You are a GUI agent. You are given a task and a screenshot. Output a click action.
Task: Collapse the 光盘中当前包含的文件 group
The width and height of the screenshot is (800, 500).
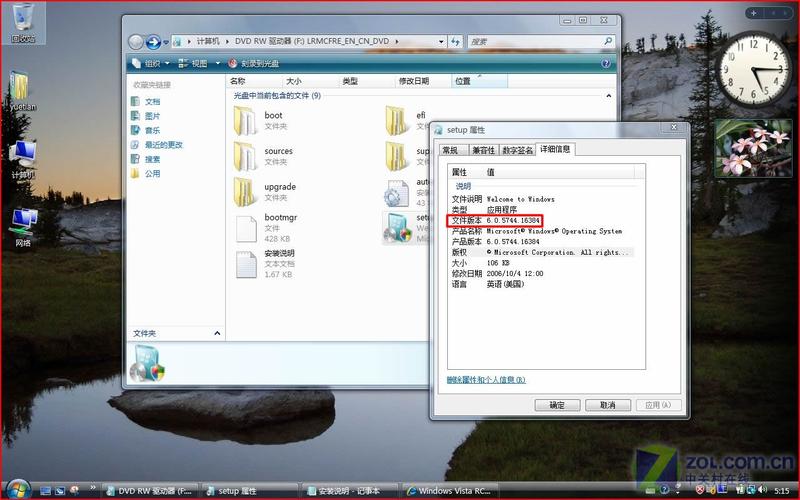(609, 95)
